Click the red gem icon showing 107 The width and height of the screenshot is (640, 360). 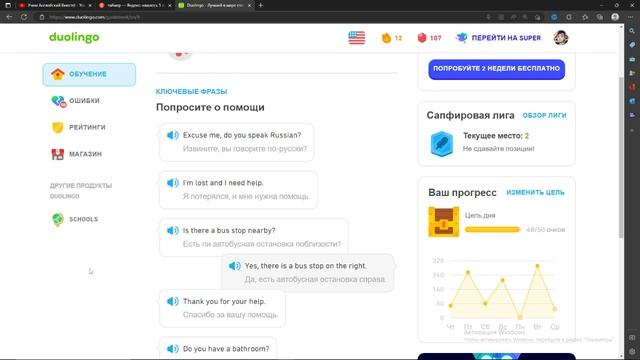click(x=422, y=38)
